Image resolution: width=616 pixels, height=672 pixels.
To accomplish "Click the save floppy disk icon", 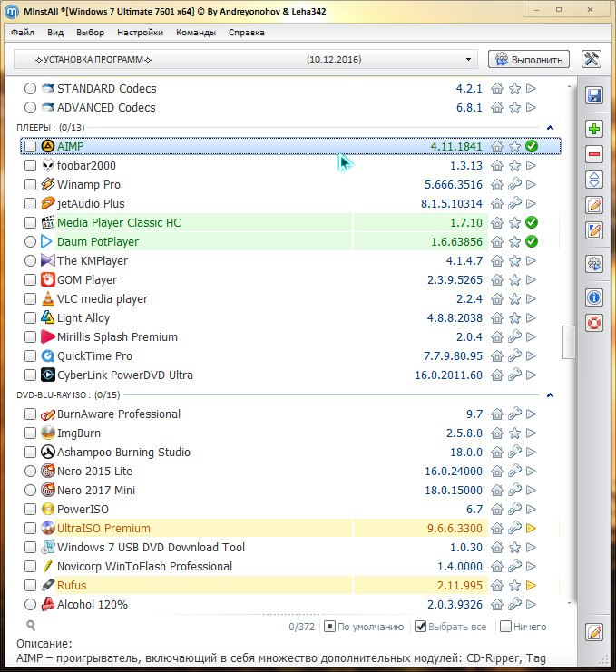I will (x=594, y=95).
